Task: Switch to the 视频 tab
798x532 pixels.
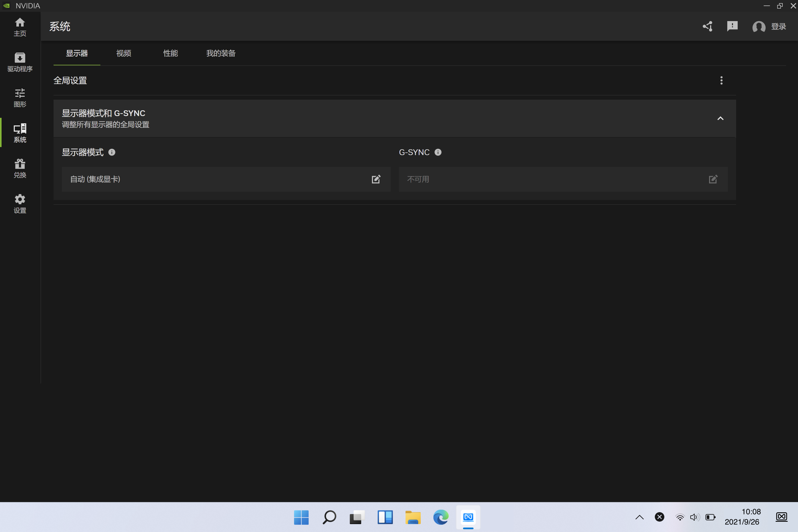Action: tap(124, 53)
